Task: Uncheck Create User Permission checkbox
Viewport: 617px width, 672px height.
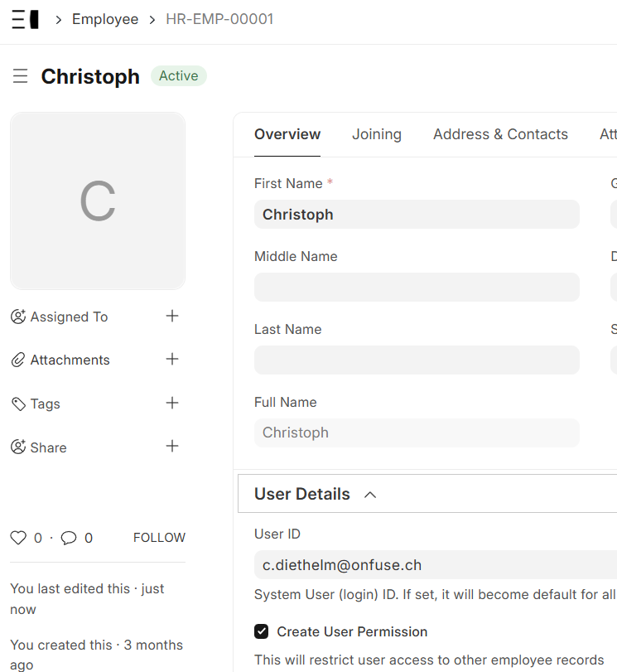Action: 262,631
